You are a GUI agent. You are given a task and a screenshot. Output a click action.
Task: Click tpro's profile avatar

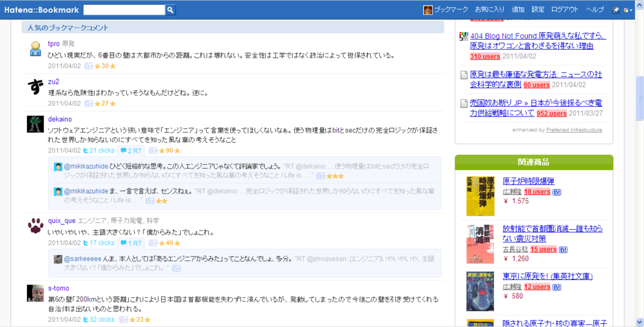point(35,49)
